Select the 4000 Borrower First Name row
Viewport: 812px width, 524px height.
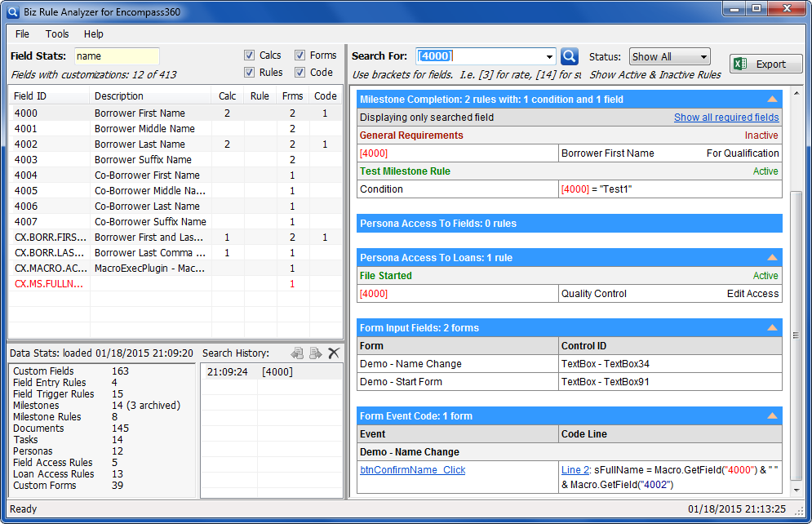[175, 113]
